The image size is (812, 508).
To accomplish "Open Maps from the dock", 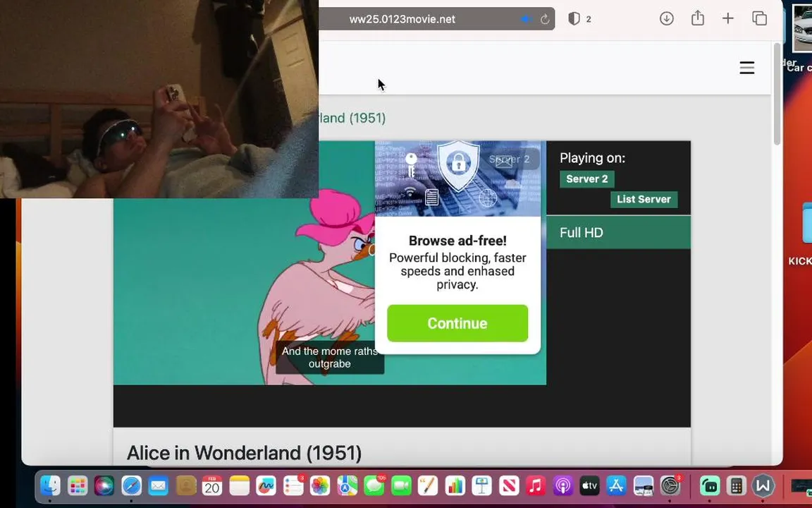I will pyautogui.click(x=347, y=486).
